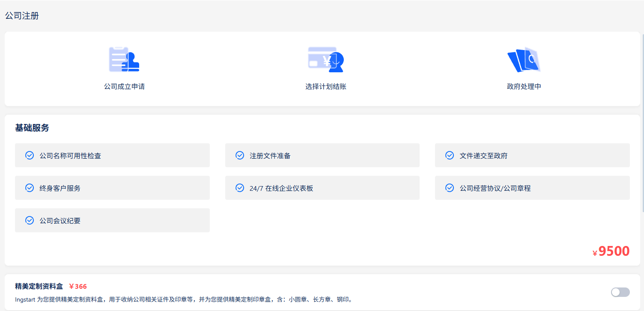Click the 公司注册 page heading

[22, 16]
